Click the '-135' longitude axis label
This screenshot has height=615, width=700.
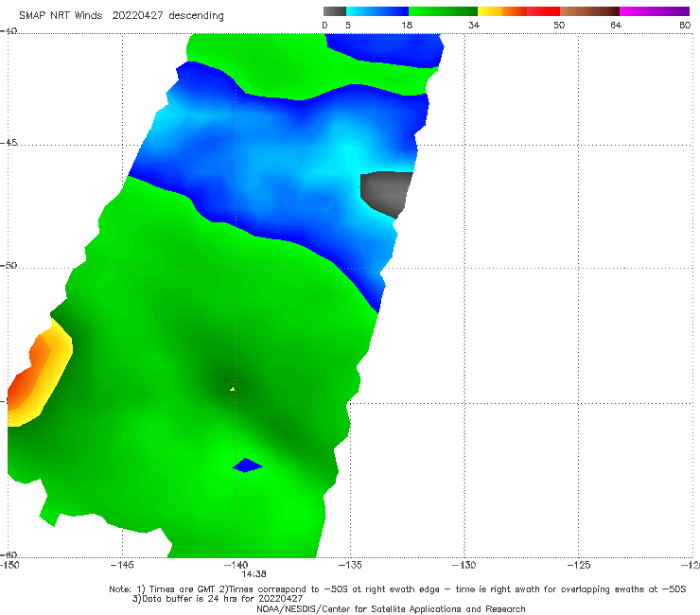[x=350, y=565]
